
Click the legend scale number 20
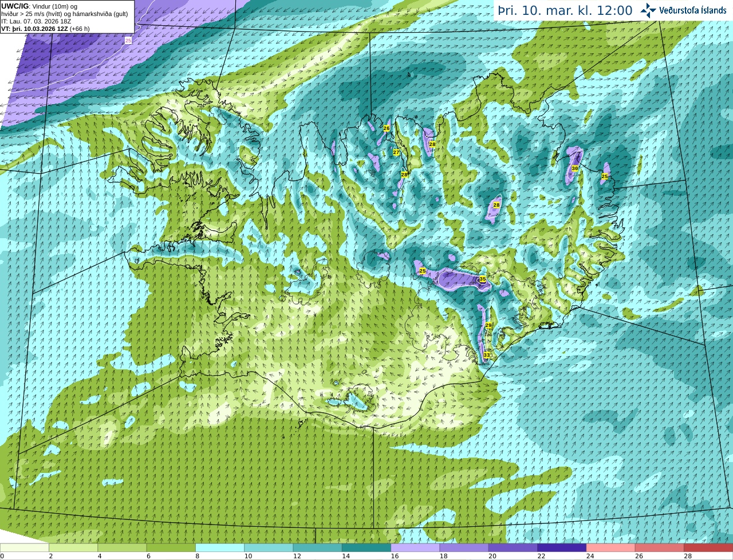pyautogui.click(x=492, y=556)
